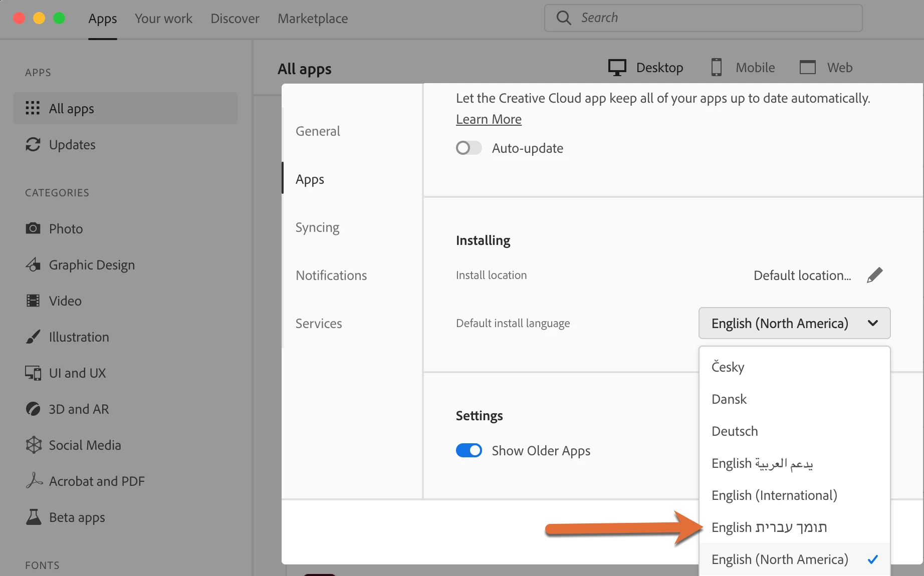This screenshot has width=924, height=576.
Task: Click the Photo camera icon
Action: (x=33, y=228)
